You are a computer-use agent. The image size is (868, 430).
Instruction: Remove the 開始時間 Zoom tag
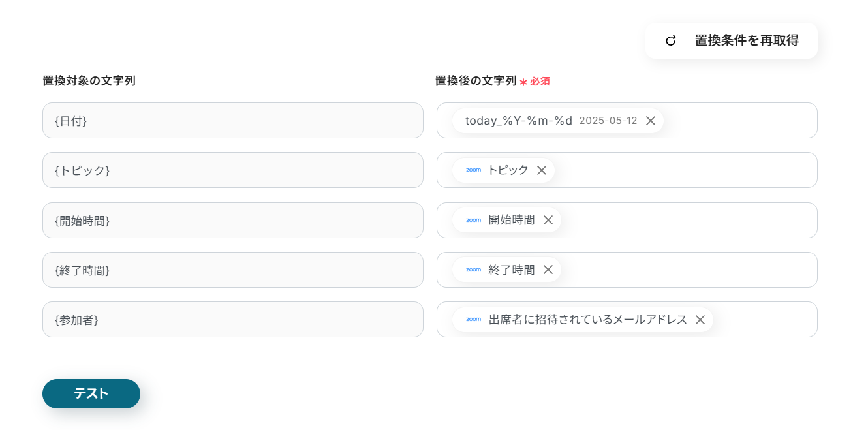548,220
